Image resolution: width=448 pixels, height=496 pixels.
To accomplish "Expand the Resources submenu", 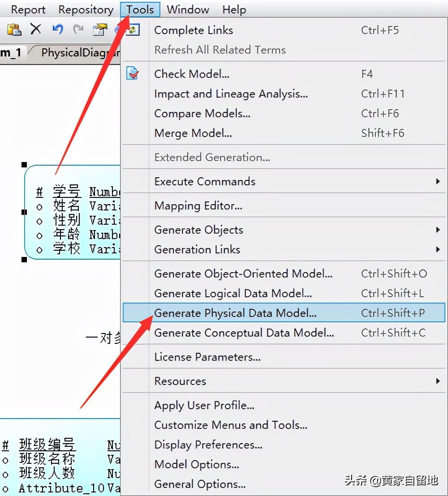I will pos(180,381).
